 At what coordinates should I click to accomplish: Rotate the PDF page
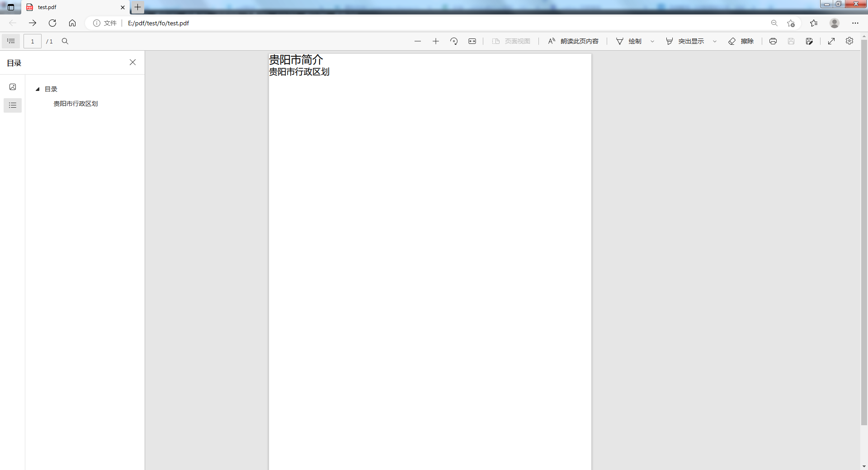tap(454, 41)
